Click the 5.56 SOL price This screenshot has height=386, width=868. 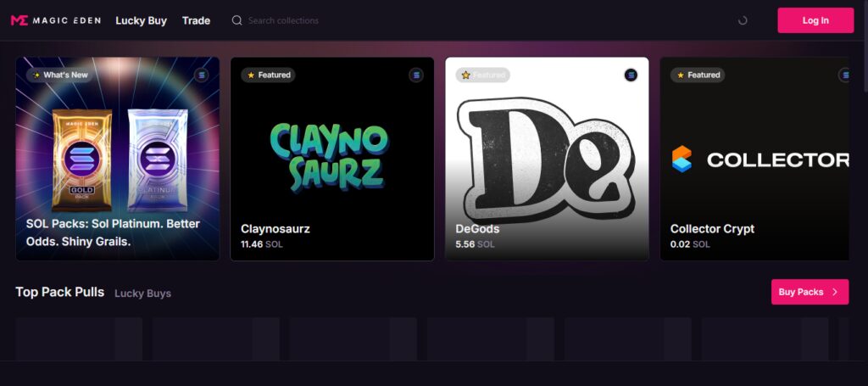475,244
